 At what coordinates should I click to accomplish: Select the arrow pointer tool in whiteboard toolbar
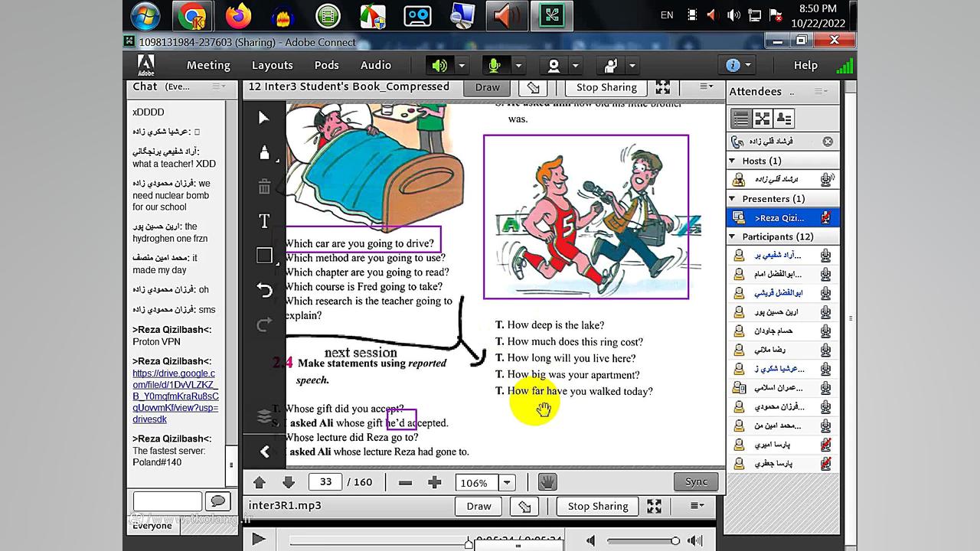coord(264,117)
